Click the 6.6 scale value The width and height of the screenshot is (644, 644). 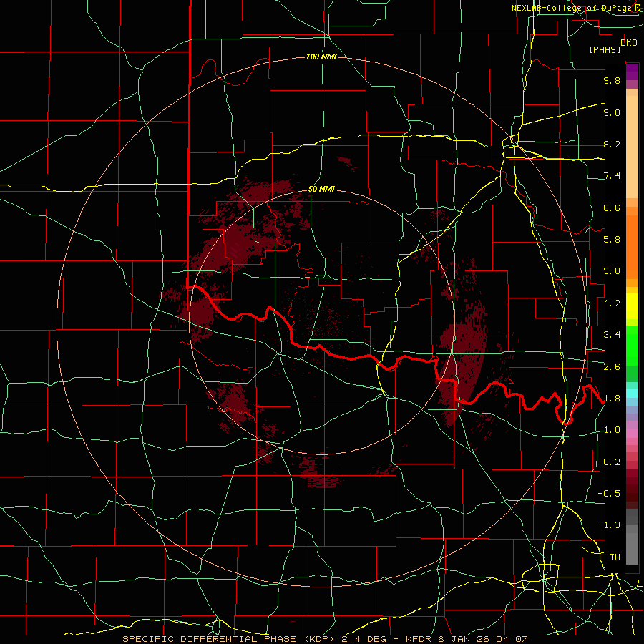pyautogui.click(x=612, y=208)
